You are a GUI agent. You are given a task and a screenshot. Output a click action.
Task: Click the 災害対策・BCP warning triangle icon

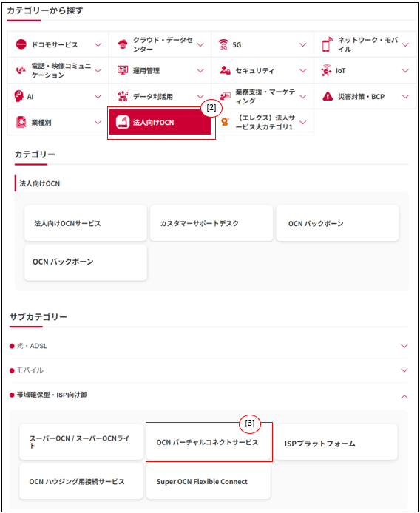click(x=328, y=96)
